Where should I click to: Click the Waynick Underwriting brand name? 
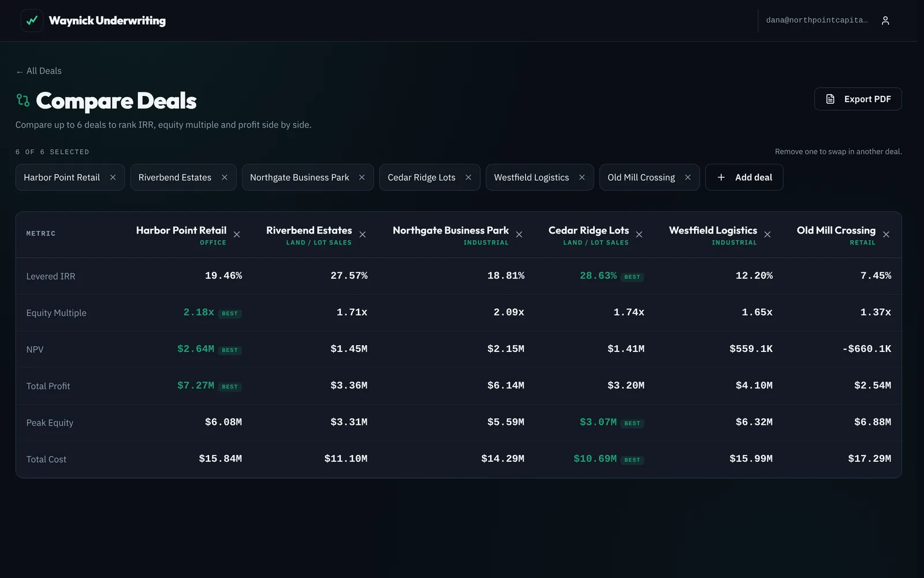(107, 21)
